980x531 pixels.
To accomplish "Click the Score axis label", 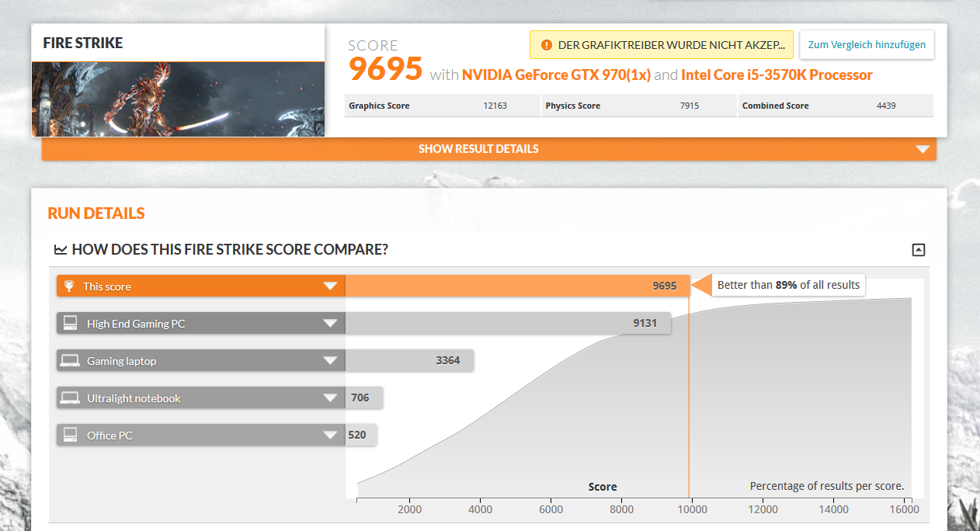I will click(x=603, y=487).
